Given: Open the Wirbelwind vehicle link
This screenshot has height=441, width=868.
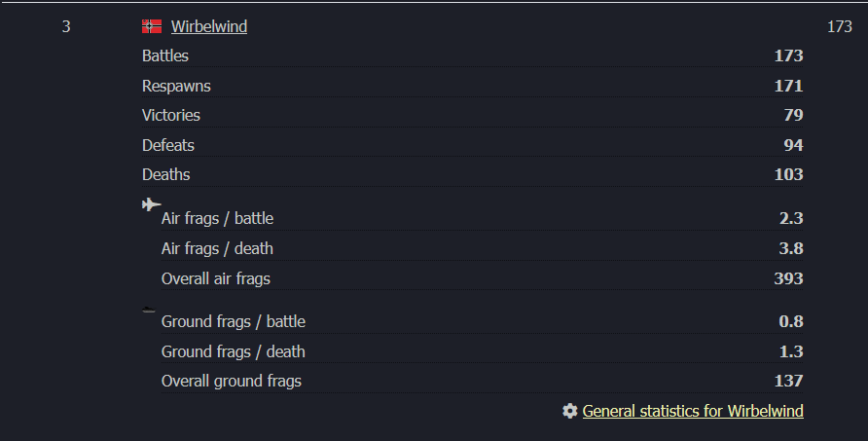Looking at the screenshot, I should (x=209, y=26).
